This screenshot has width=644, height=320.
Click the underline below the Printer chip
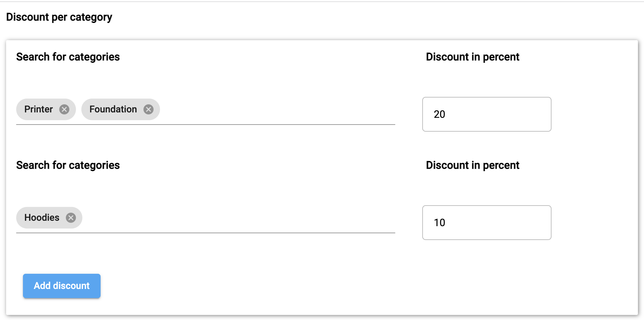(46, 125)
